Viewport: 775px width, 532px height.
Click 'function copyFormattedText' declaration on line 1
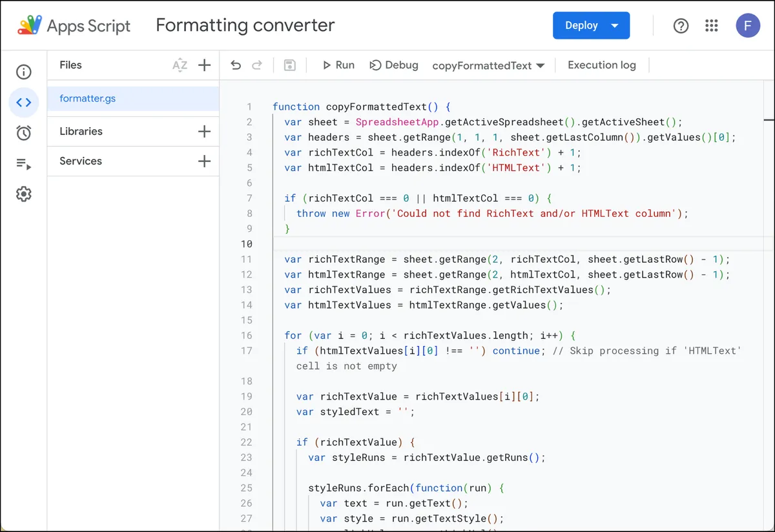tap(349, 107)
